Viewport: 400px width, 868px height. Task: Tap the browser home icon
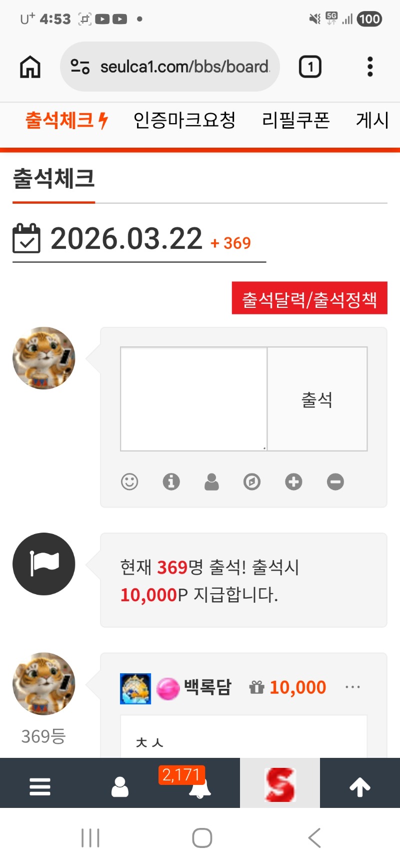(30, 67)
